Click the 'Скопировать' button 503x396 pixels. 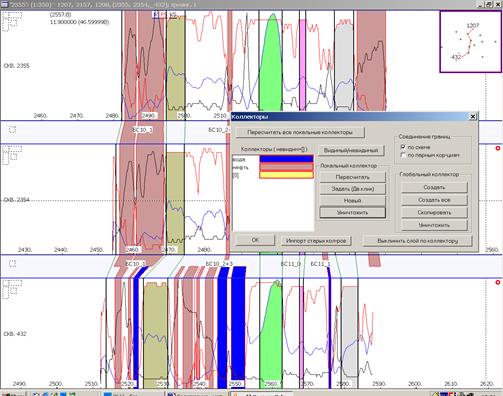tap(434, 212)
